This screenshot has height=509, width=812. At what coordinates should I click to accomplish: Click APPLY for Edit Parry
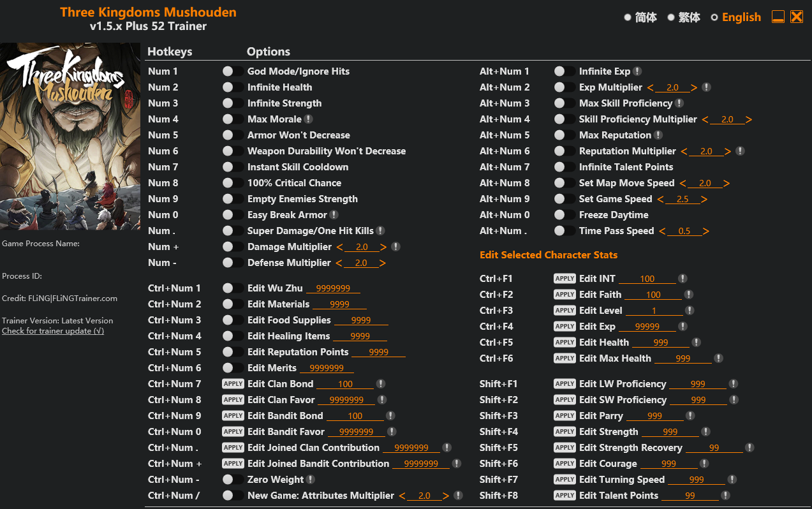point(565,416)
